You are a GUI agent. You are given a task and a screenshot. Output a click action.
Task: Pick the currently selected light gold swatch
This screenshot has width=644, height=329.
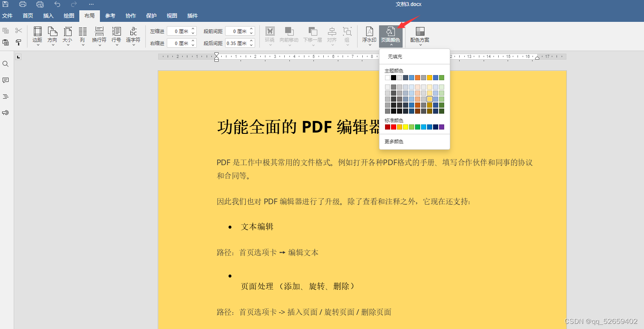(x=430, y=99)
